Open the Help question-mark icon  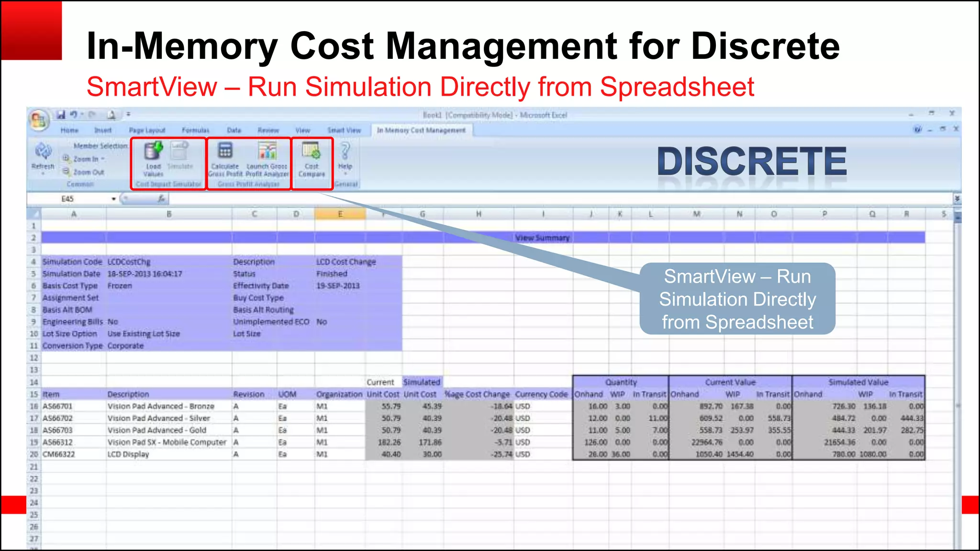(x=345, y=151)
